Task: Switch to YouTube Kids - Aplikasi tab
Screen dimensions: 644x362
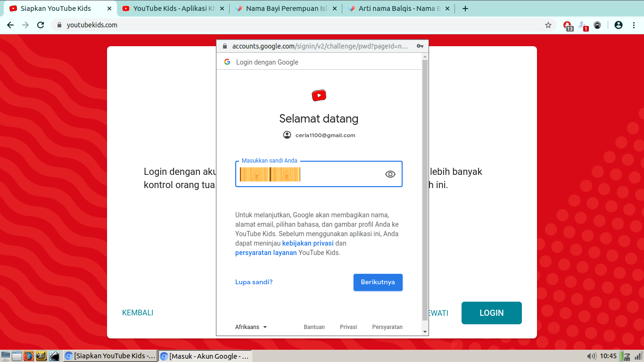Action: (x=173, y=8)
